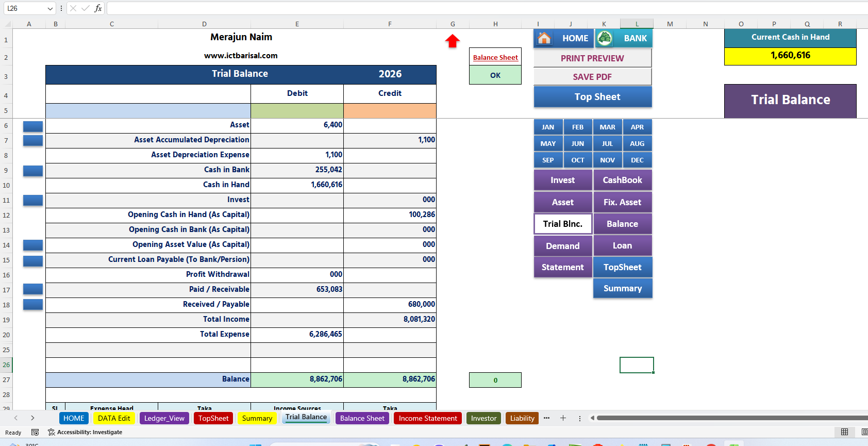Image resolution: width=868 pixels, height=446 pixels.
Task: Click the Total Income 8,081,320 cell
Action: [390, 320]
